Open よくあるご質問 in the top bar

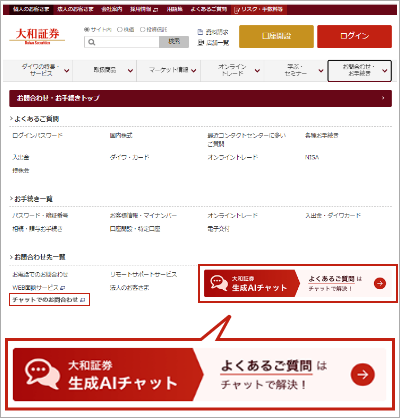pyautogui.click(x=209, y=9)
